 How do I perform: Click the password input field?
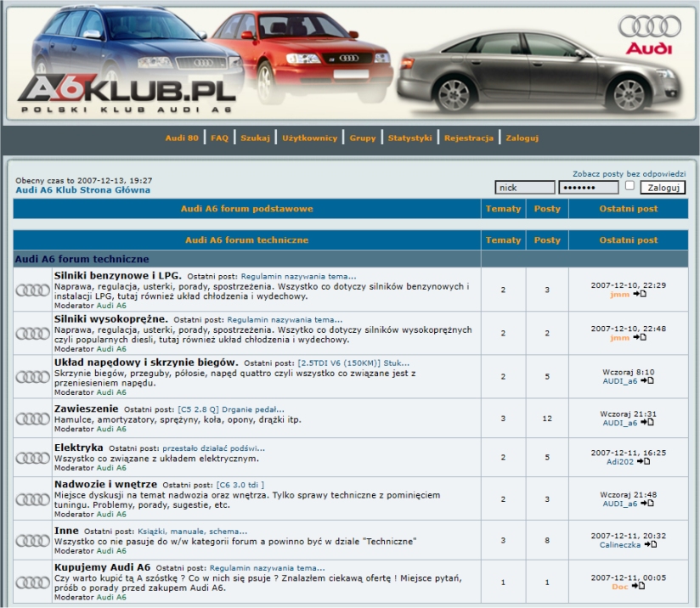pyautogui.click(x=589, y=188)
